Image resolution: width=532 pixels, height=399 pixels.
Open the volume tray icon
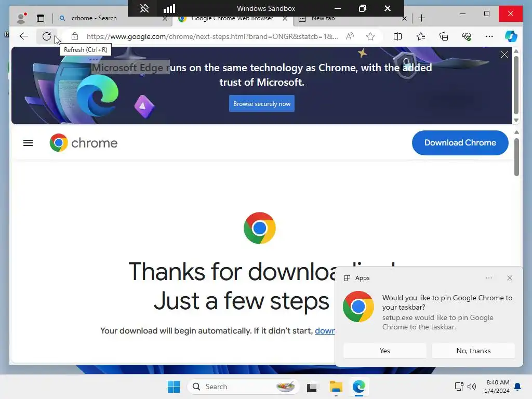472,387
